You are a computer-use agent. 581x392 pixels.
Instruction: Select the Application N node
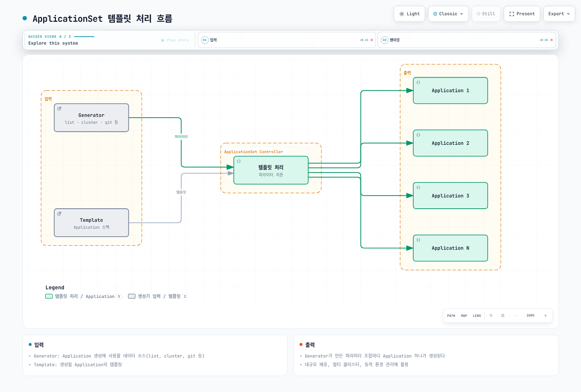(x=450, y=248)
